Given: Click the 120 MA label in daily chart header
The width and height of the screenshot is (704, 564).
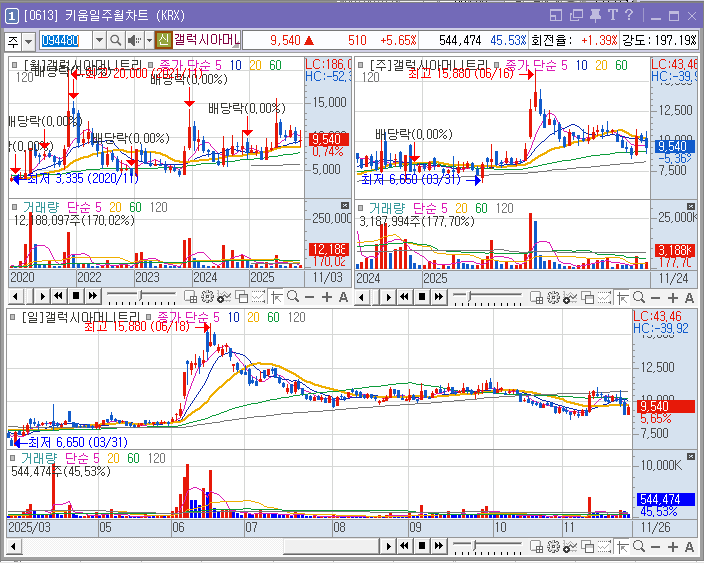Looking at the screenshot, I should pyautogui.click(x=296, y=317).
